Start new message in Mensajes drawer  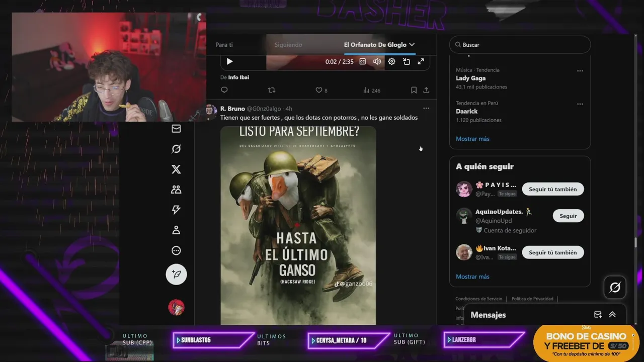[598, 315]
